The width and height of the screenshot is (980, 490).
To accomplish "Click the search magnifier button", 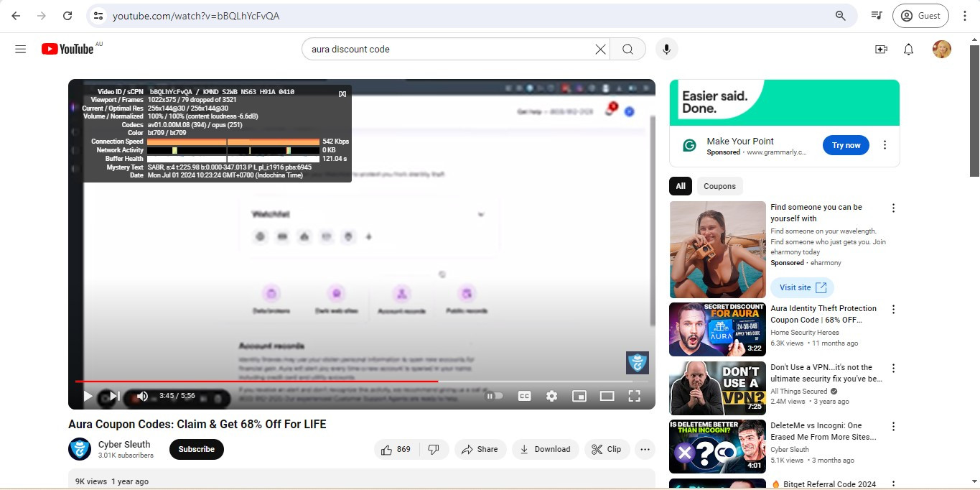I will (627, 49).
